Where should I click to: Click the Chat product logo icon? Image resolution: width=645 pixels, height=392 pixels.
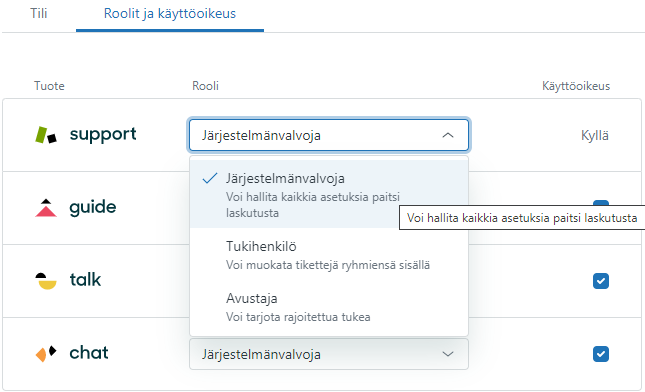(x=46, y=353)
